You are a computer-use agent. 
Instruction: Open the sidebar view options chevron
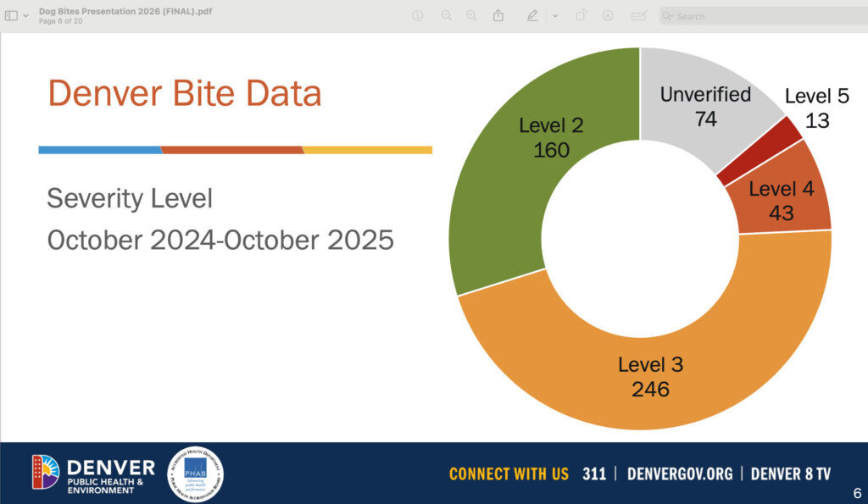click(25, 15)
